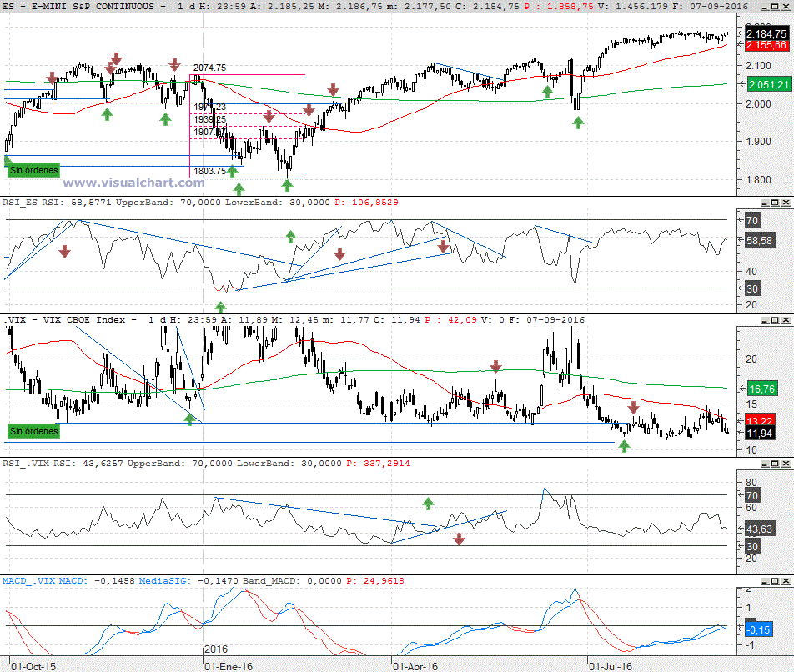Click the 01-Ene-16 date on time axis

229,666
